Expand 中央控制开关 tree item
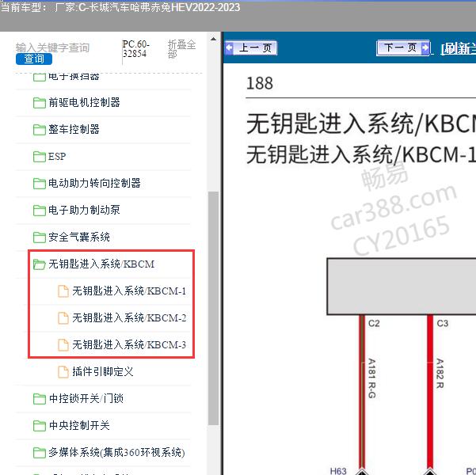 tap(79, 425)
